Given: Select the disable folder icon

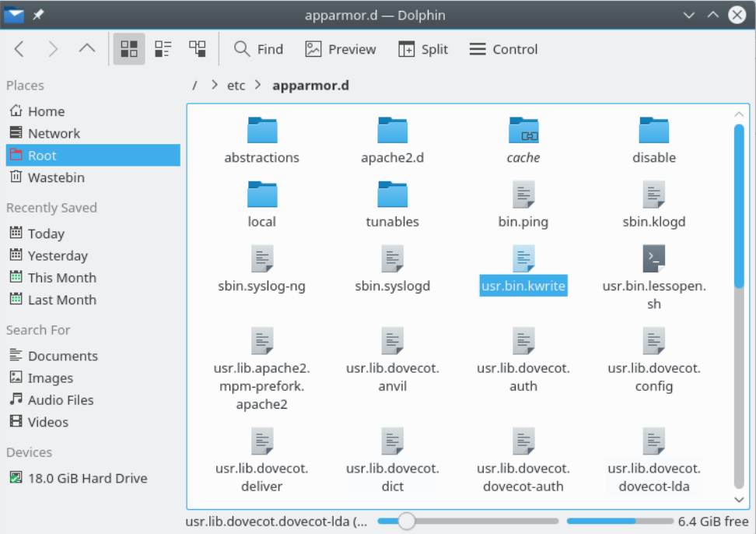Looking at the screenshot, I should click(654, 130).
